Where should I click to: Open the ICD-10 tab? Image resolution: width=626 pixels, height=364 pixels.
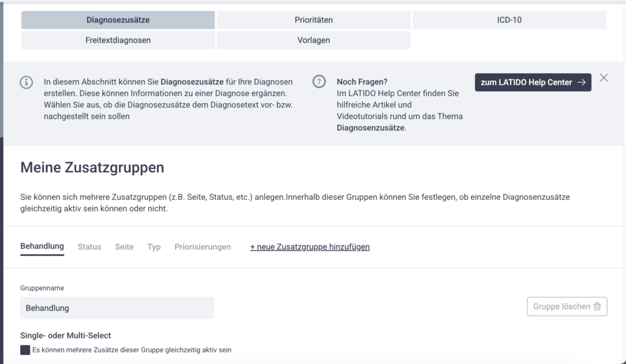click(x=509, y=20)
